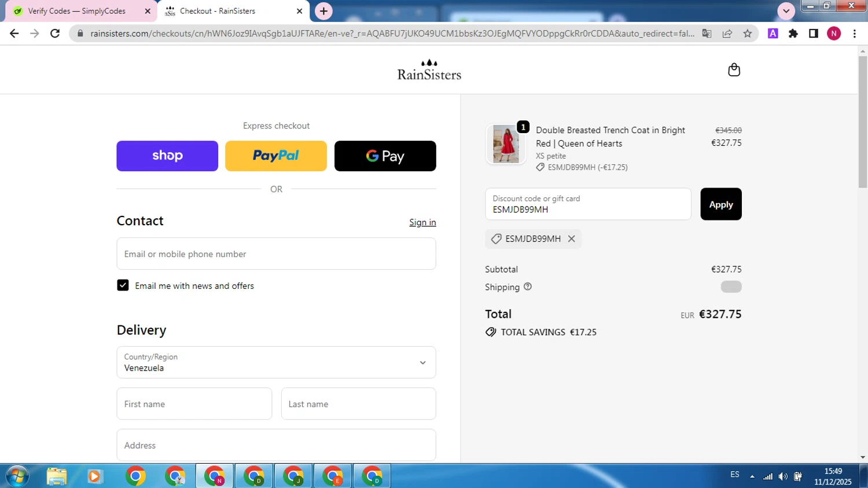Open the Chrome taskbar icon with J badge

coord(293,476)
